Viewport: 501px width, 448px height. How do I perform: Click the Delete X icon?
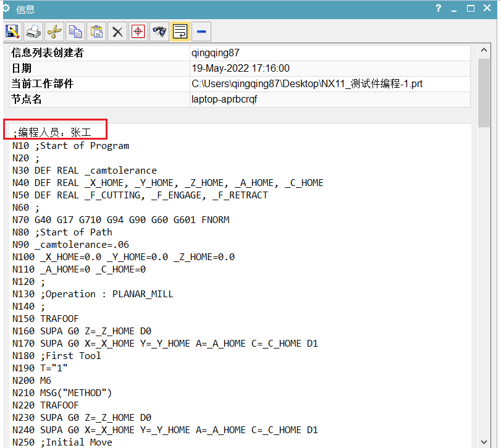click(x=117, y=32)
